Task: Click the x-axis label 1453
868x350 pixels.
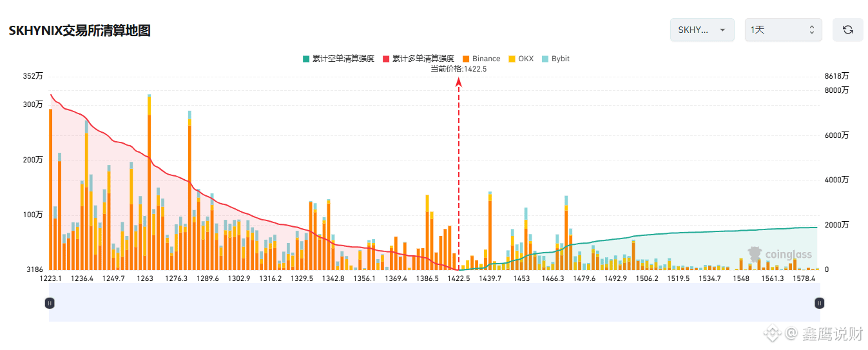Action: pos(522,278)
